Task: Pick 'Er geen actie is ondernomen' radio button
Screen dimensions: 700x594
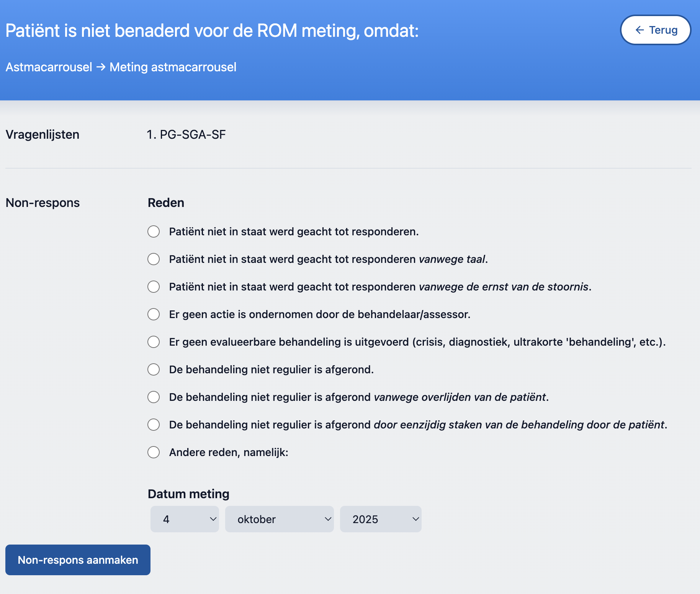Action: click(x=154, y=314)
